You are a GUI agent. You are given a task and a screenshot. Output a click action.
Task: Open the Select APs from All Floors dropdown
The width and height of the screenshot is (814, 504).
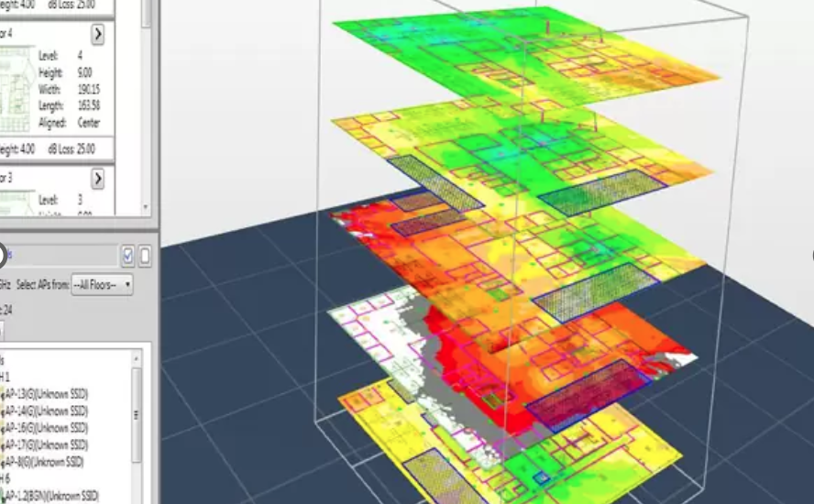[102, 285]
